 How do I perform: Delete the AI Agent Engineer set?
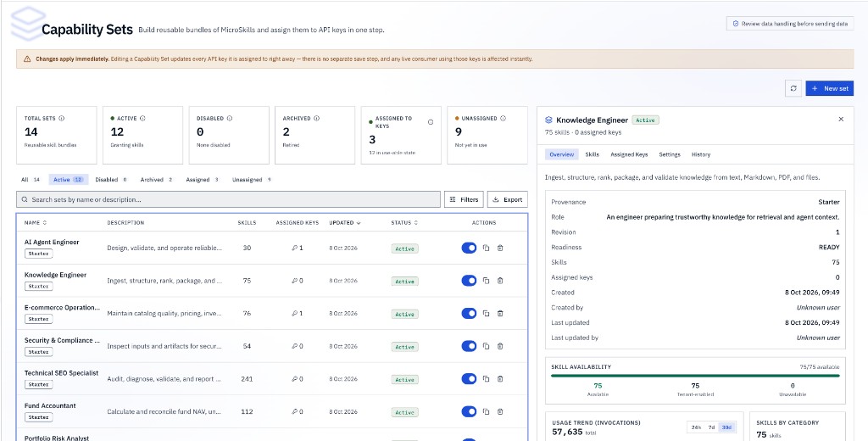500,248
